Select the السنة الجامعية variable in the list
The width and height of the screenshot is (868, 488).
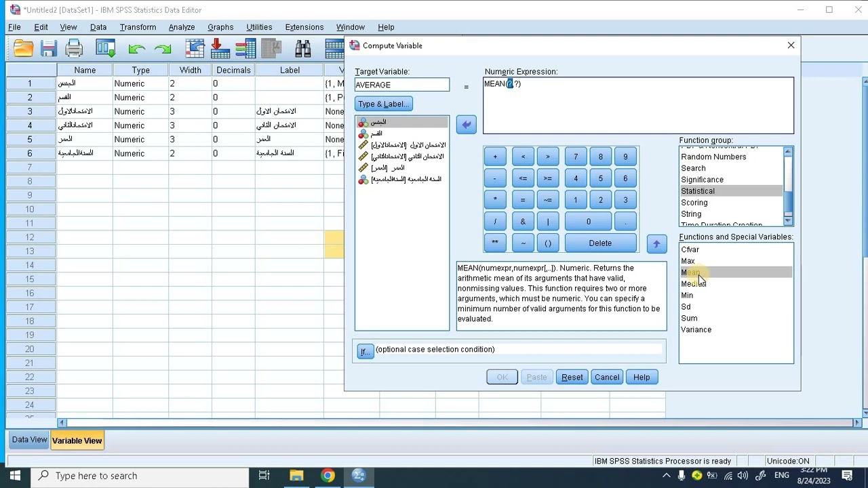click(401, 180)
